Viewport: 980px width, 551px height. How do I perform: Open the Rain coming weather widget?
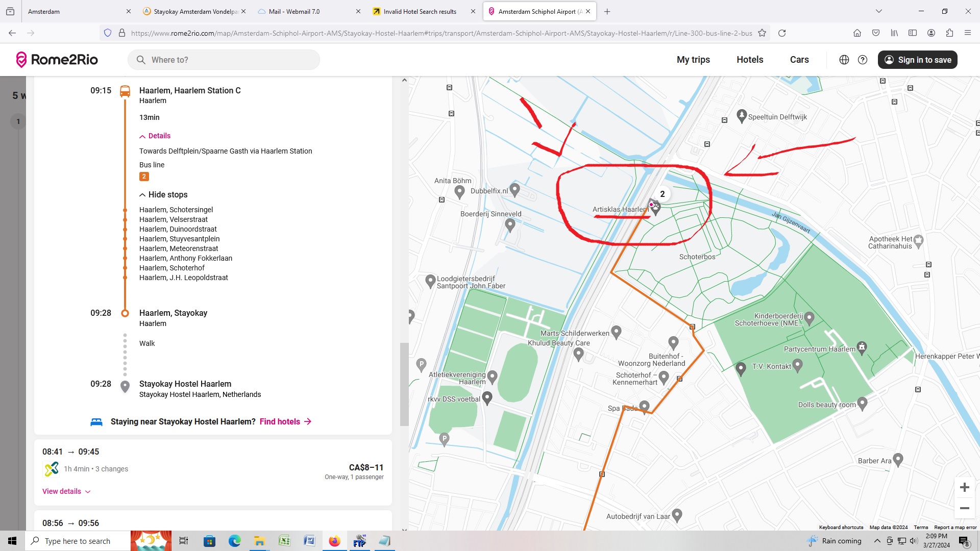pyautogui.click(x=834, y=541)
